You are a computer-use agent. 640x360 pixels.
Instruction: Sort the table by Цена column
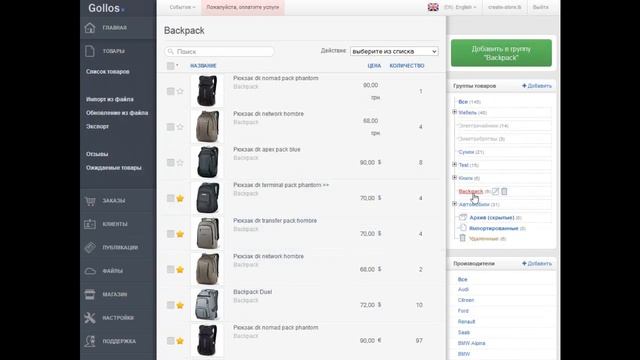(x=374, y=66)
